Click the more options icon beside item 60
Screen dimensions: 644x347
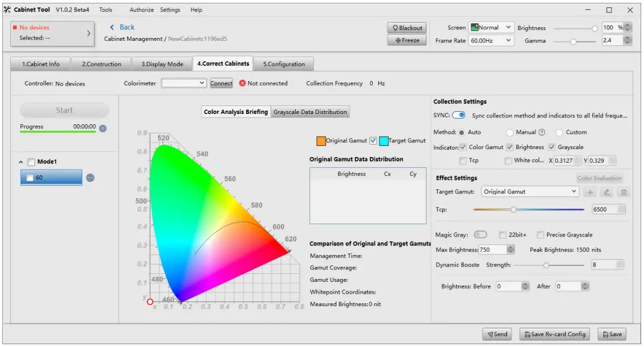pos(90,178)
